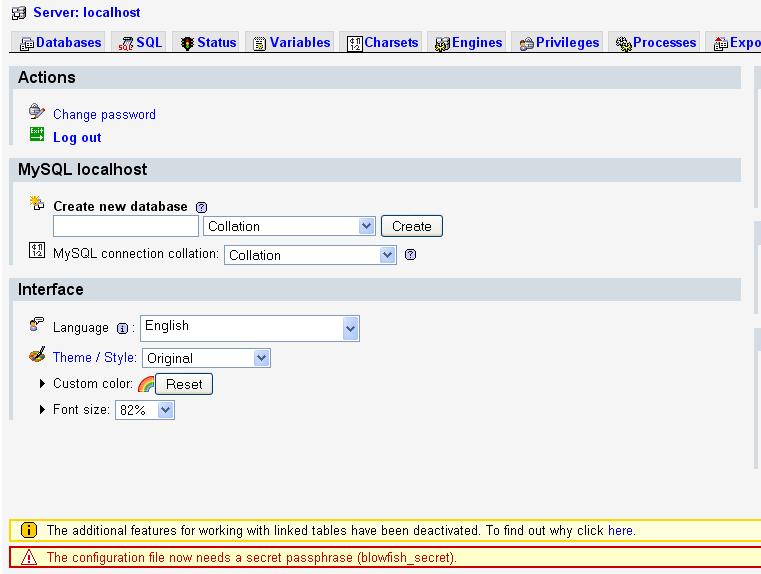Switch to the Engines tab
Screen dimensions: 761x574
(x=468, y=42)
